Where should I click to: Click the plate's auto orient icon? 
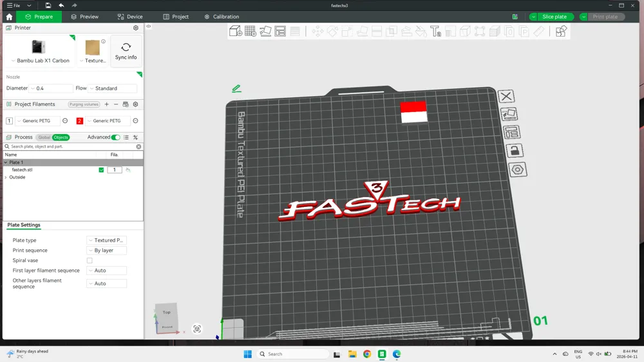tap(509, 114)
